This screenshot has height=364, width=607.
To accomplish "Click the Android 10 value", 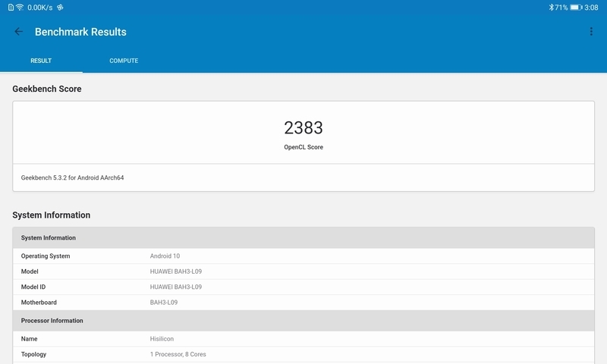I will pyautogui.click(x=165, y=256).
